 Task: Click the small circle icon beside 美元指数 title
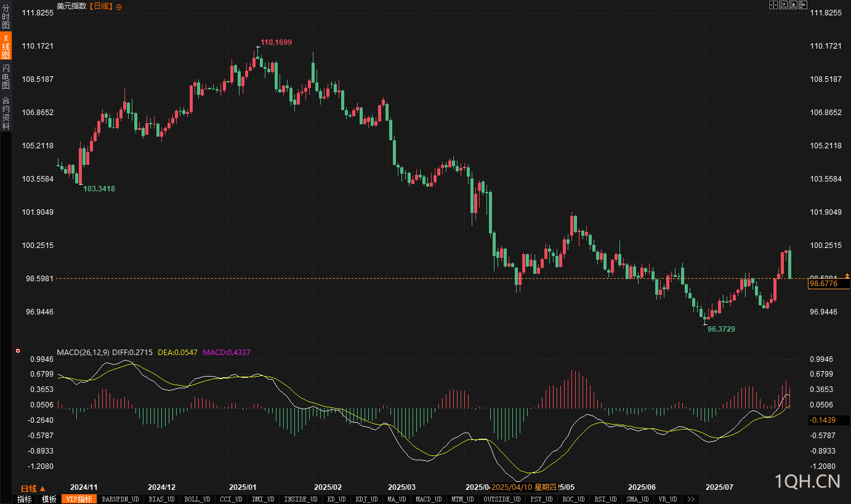pos(119,7)
